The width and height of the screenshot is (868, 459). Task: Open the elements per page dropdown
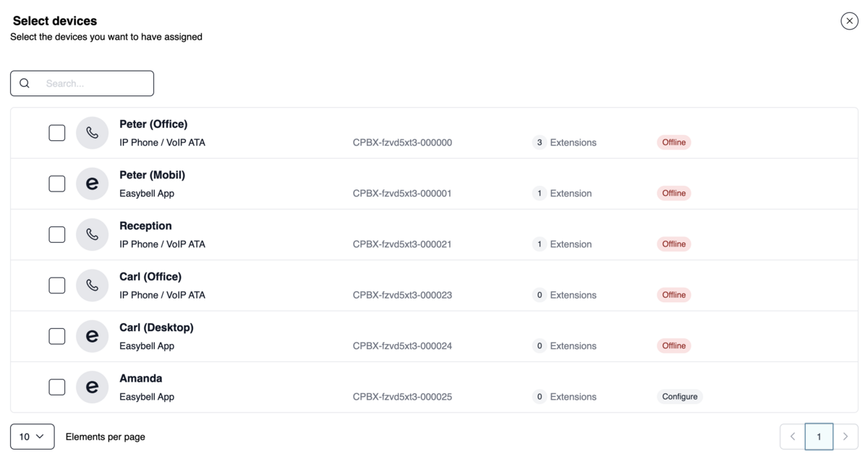33,437
